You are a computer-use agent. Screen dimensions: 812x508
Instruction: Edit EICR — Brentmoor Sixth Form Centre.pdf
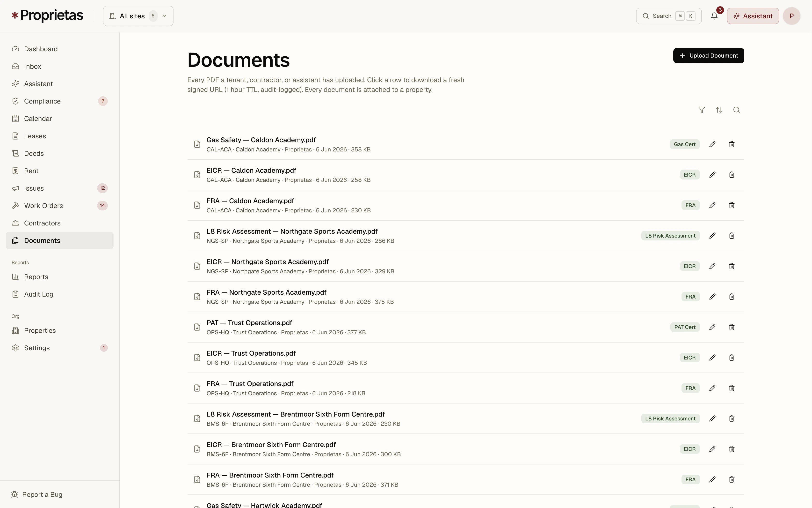pos(712,449)
